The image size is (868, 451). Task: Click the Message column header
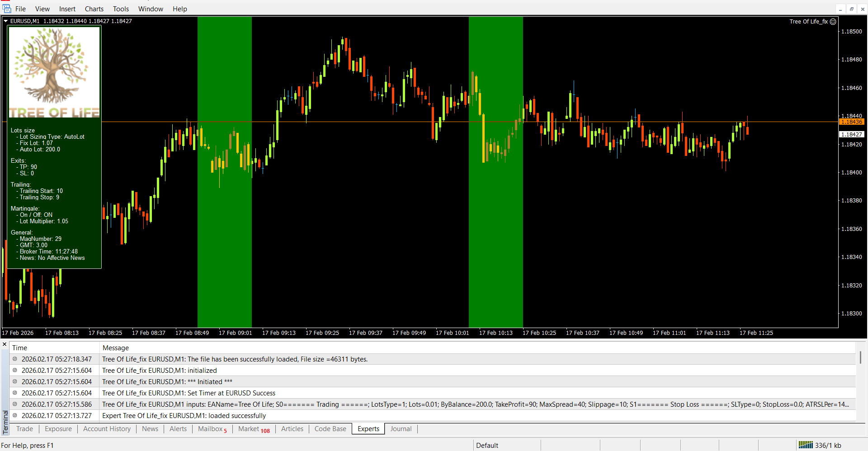[x=116, y=348]
